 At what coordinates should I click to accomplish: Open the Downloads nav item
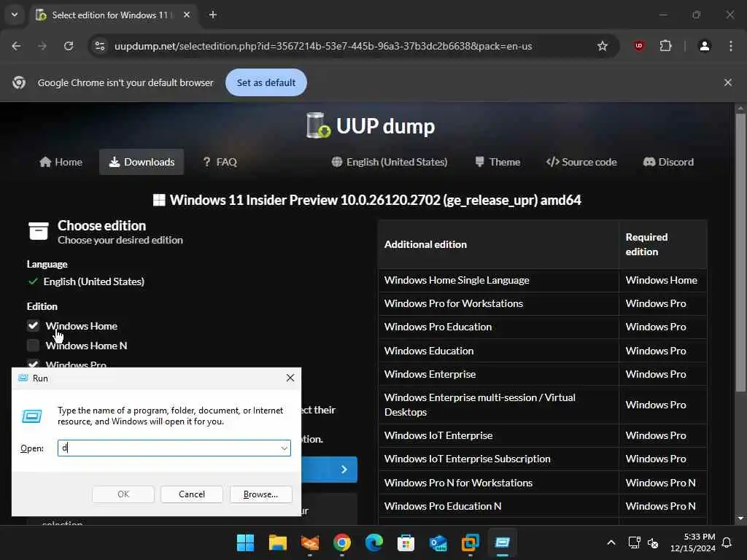tap(142, 162)
